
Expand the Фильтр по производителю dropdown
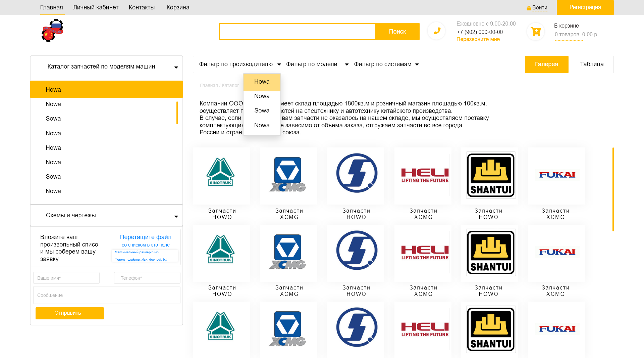tap(240, 64)
